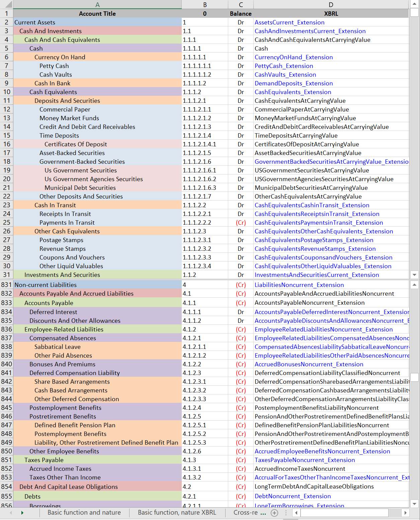This screenshot has height=520, width=420.
Task: Click the AccruedBonusesNoncurrent_Extension link
Action: (x=309, y=364)
